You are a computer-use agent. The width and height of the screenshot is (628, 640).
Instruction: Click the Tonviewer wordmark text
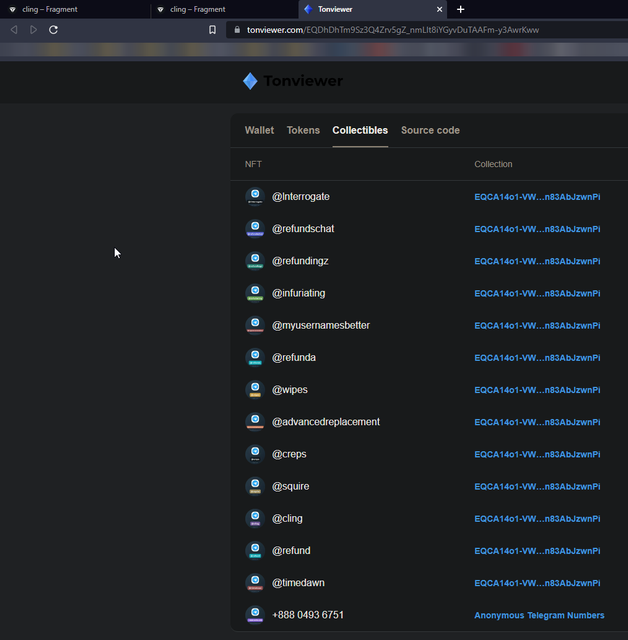(303, 81)
